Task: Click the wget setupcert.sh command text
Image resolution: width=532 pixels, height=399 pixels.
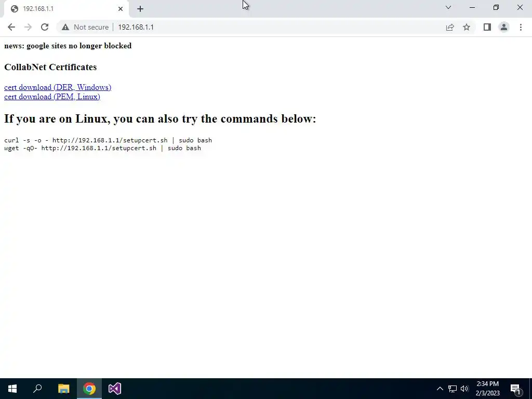Action: (x=102, y=148)
